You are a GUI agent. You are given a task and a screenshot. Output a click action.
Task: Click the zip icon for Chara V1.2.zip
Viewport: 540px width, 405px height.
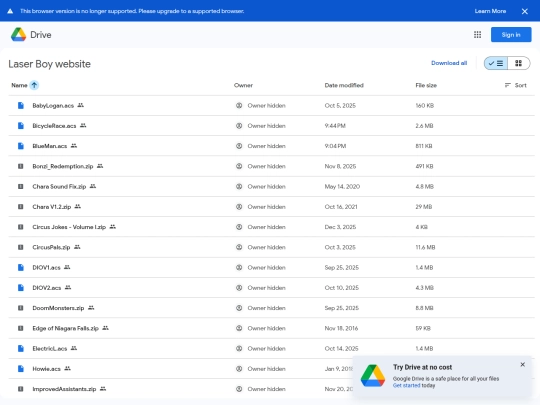[x=21, y=207]
